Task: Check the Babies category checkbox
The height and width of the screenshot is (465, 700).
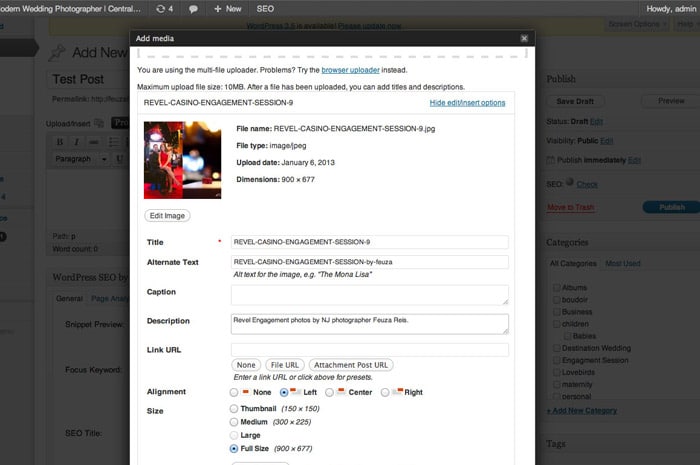Action: tap(567, 336)
